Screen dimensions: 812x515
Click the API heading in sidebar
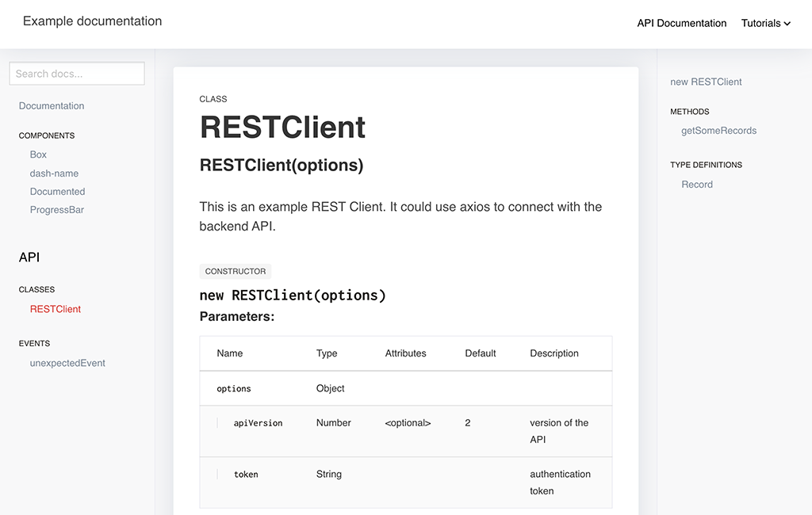[29, 257]
